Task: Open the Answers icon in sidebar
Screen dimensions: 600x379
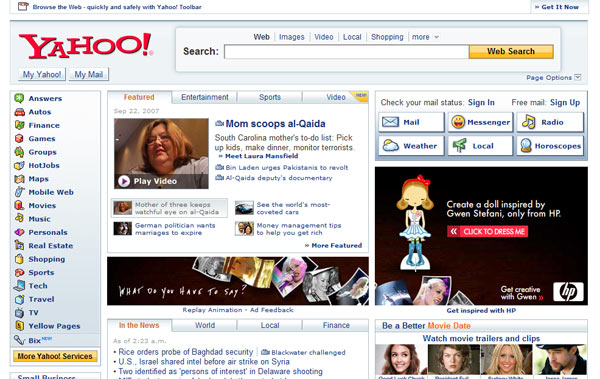Action: [19, 98]
